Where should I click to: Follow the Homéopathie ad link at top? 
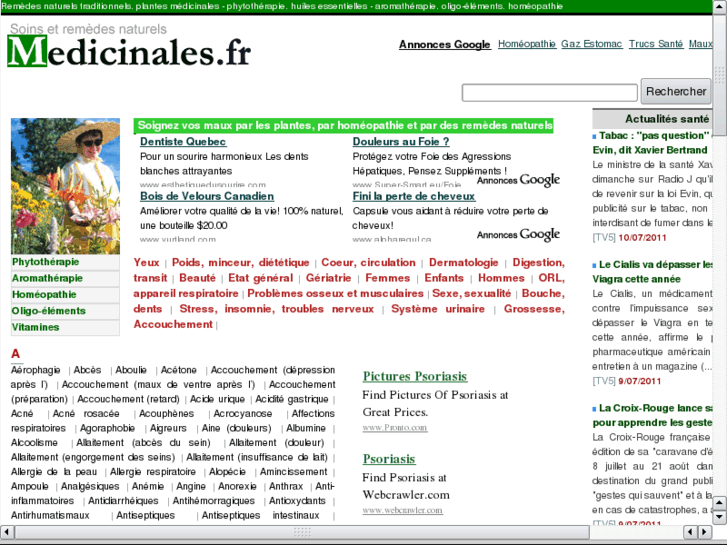(527, 44)
